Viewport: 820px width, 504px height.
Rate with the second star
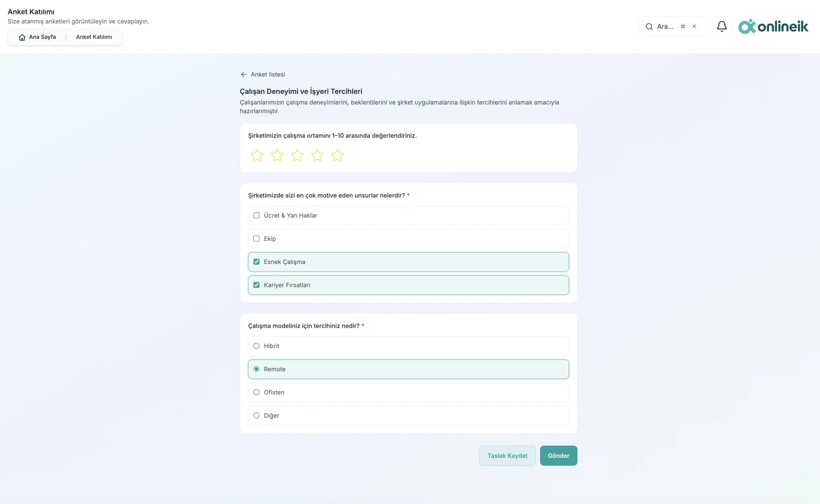[x=277, y=155]
